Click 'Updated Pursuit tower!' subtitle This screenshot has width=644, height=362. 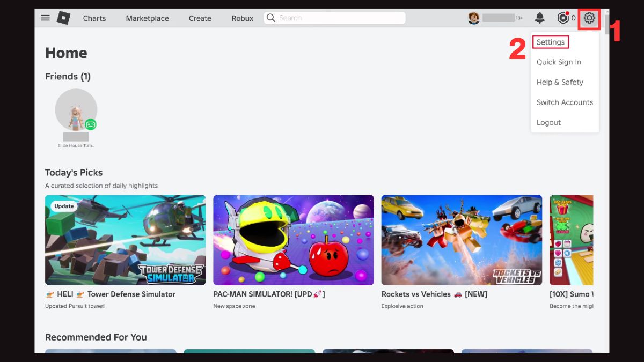click(x=75, y=306)
